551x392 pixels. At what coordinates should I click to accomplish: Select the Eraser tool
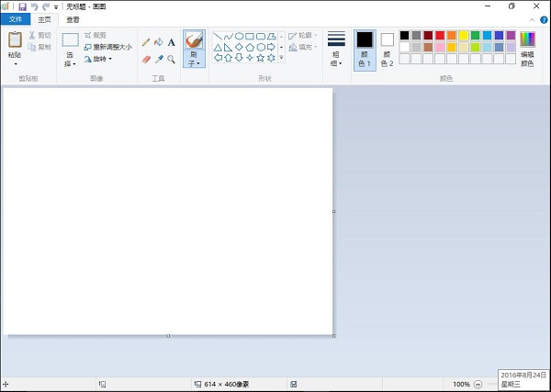point(145,59)
